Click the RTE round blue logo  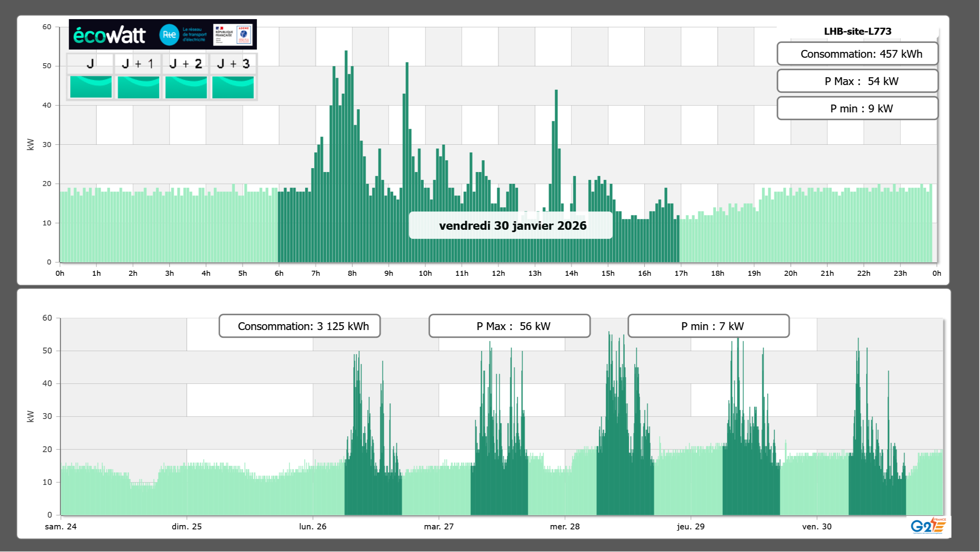click(169, 35)
